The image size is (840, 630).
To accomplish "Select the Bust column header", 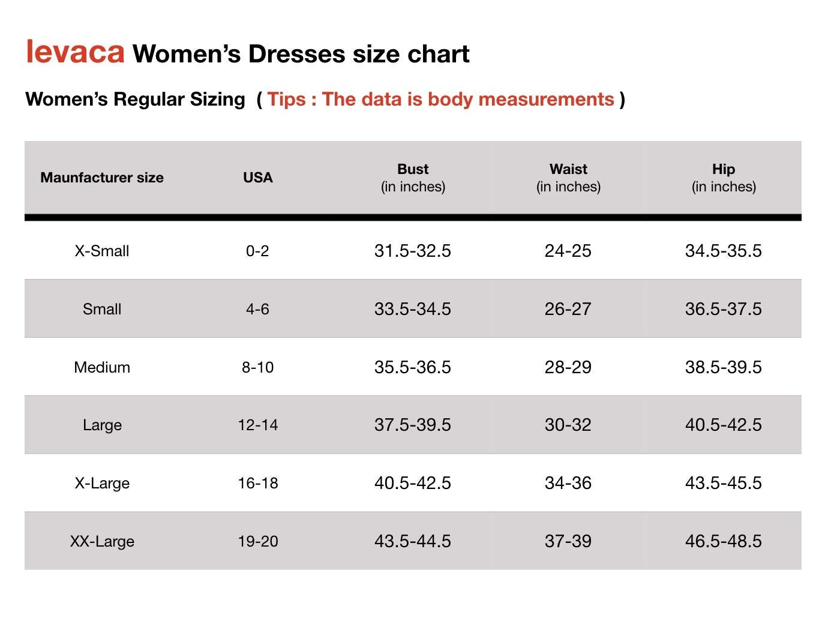I will (x=413, y=178).
